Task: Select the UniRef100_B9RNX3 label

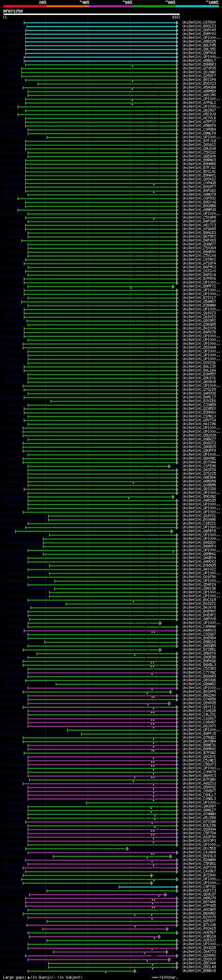Action: [199, 160]
